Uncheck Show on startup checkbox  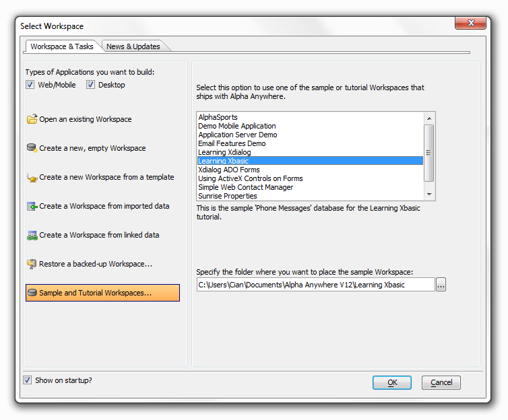(27, 380)
